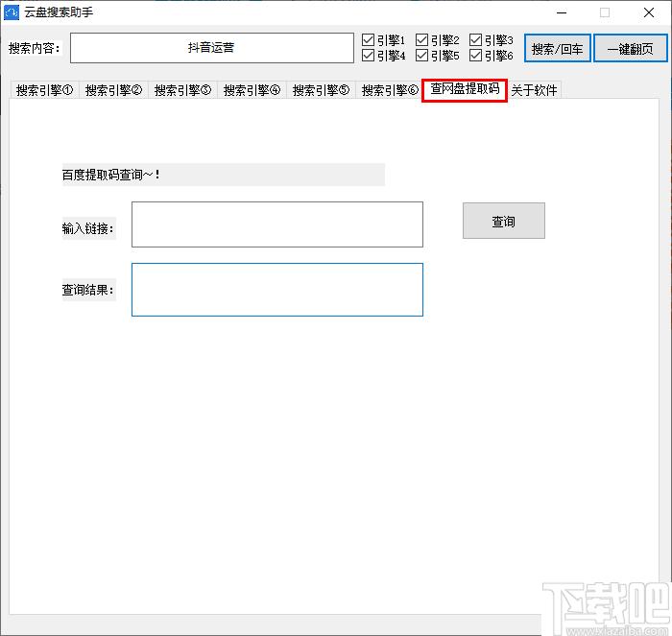The image size is (672, 636).
Task: Switch to the 搜索引擎④ tab
Action: pos(252,90)
